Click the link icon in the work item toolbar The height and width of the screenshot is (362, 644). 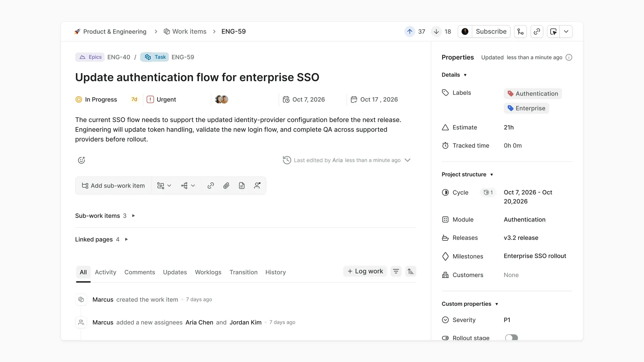click(x=211, y=186)
